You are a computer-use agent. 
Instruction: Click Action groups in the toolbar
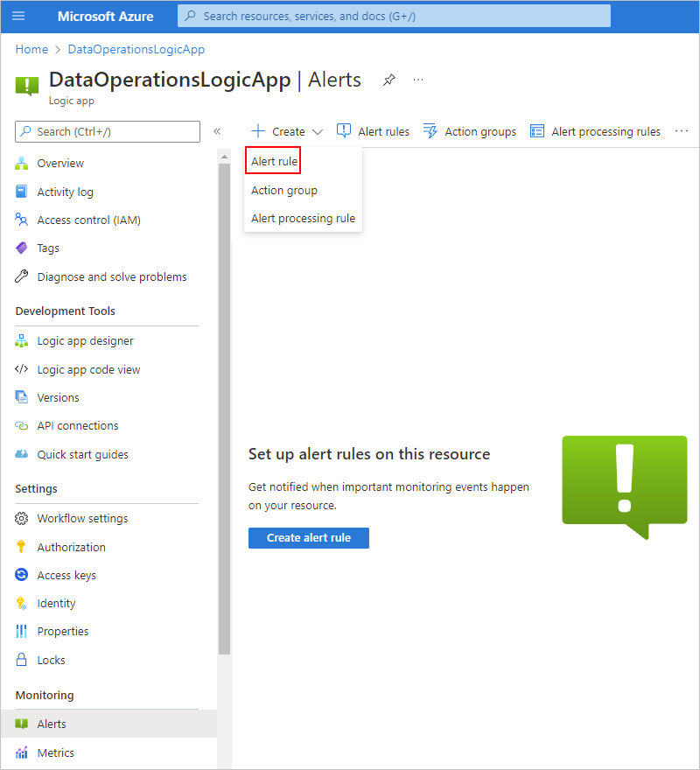click(x=480, y=131)
